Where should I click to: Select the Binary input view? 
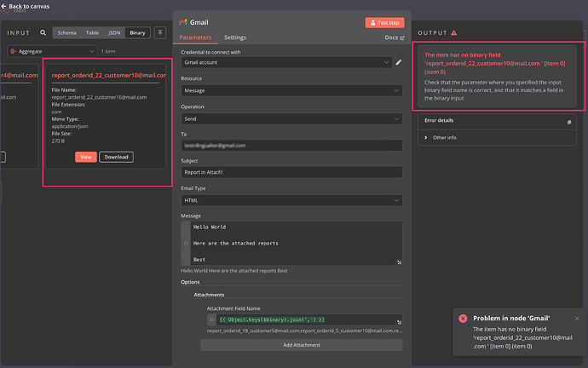click(x=137, y=33)
